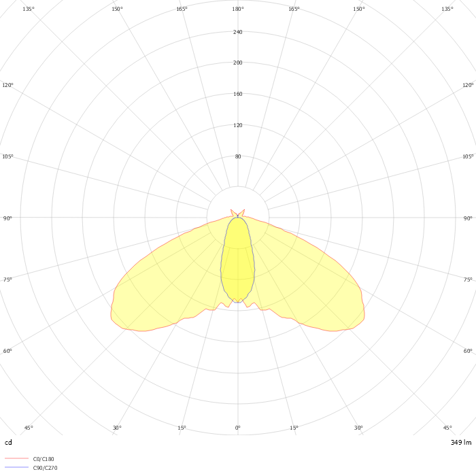The image size is (476, 476).
Task: Click the "160" intensity scale label
Action: coord(238,94)
